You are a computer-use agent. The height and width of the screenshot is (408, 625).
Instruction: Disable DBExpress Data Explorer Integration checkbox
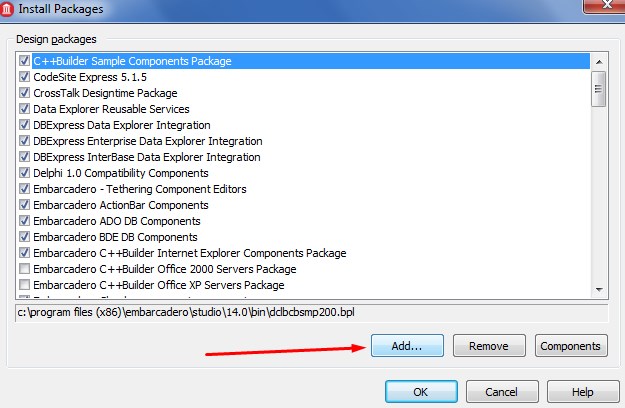coord(24,125)
